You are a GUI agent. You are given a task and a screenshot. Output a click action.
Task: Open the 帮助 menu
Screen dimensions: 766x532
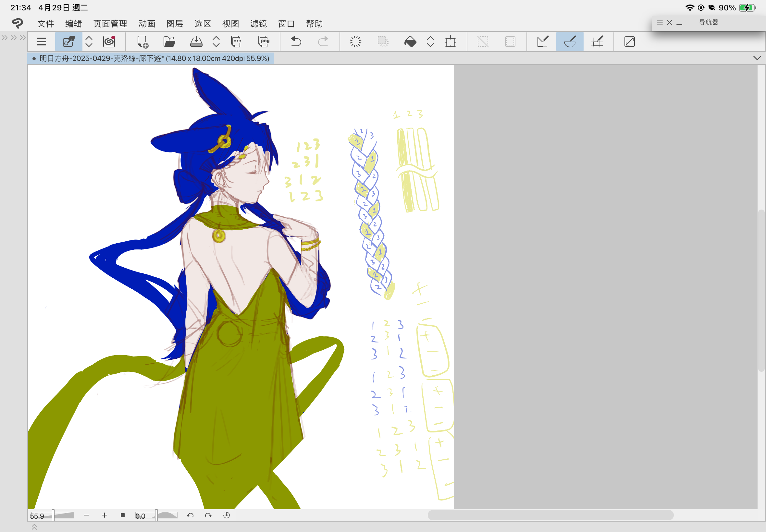click(x=315, y=24)
